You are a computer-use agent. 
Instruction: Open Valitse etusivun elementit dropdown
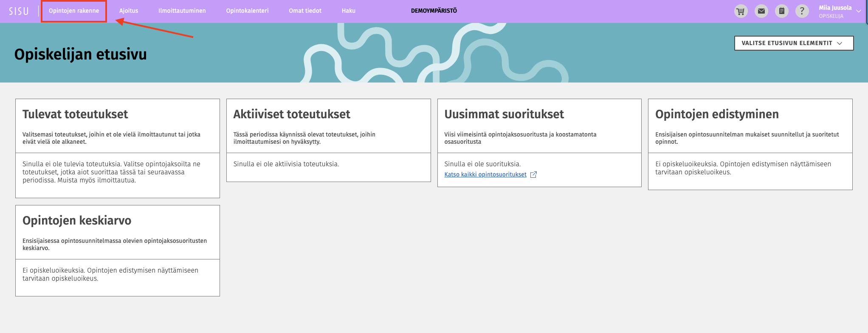tap(793, 43)
